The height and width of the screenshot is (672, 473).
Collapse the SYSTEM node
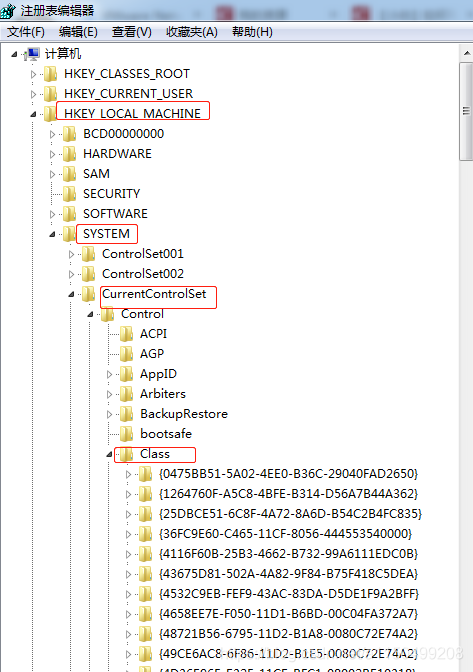coord(52,234)
